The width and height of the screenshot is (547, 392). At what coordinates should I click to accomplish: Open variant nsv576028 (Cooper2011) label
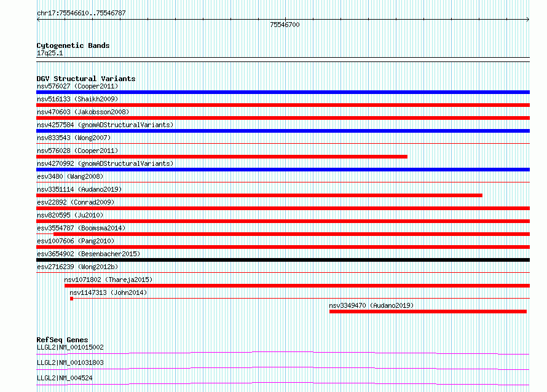(x=77, y=151)
